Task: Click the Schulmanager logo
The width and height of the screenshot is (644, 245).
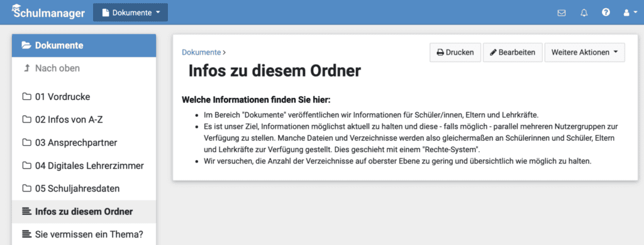Action: 48,13
